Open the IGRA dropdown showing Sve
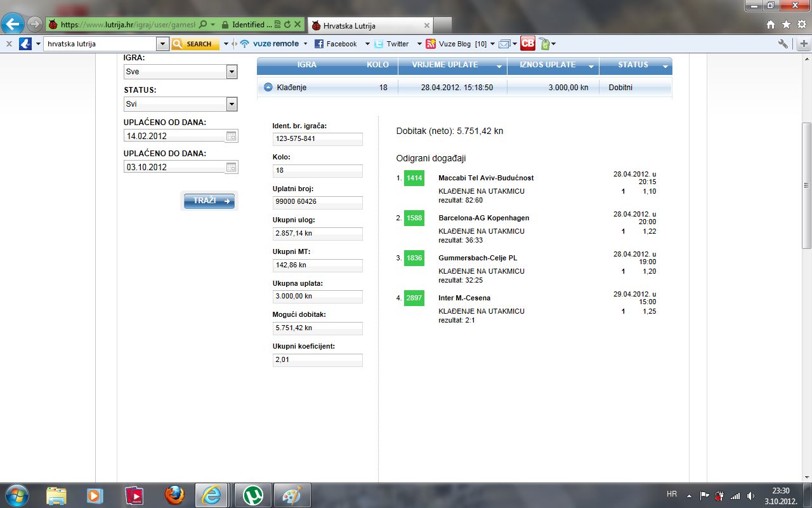Screen dimensions: 812x508 coord(180,72)
